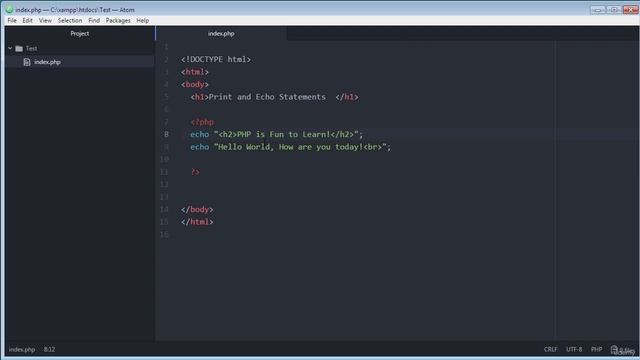
Task: Click the ?> closing PHP tag
Action: [x=195, y=172]
